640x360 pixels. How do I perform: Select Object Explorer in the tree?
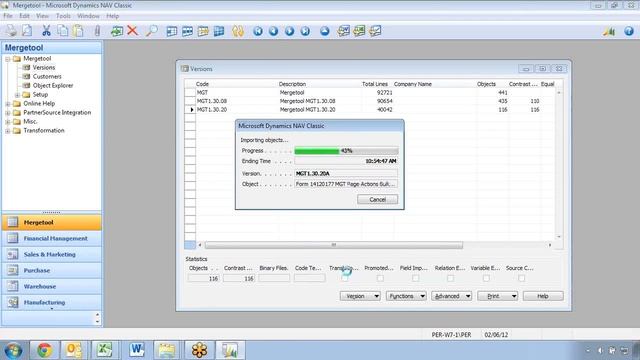53,86
